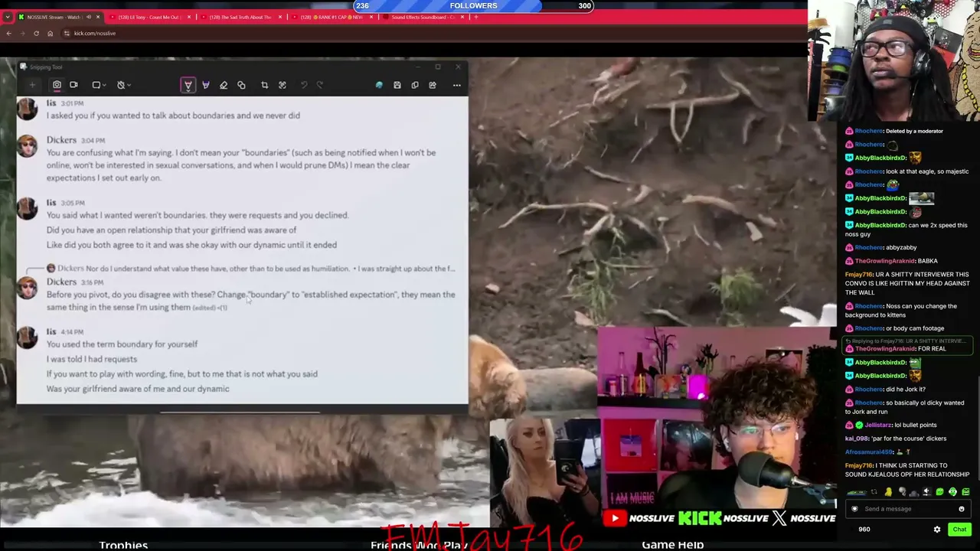Image resolution: width=980 pixels, height=551 pixels.
Task: Select the Eraser tool
Action: click(x=224, y=85)
